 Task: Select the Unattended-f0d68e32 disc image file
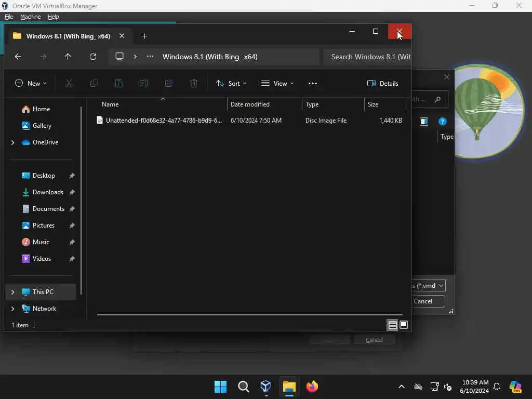pyautogui.click(x=249, y=121)
